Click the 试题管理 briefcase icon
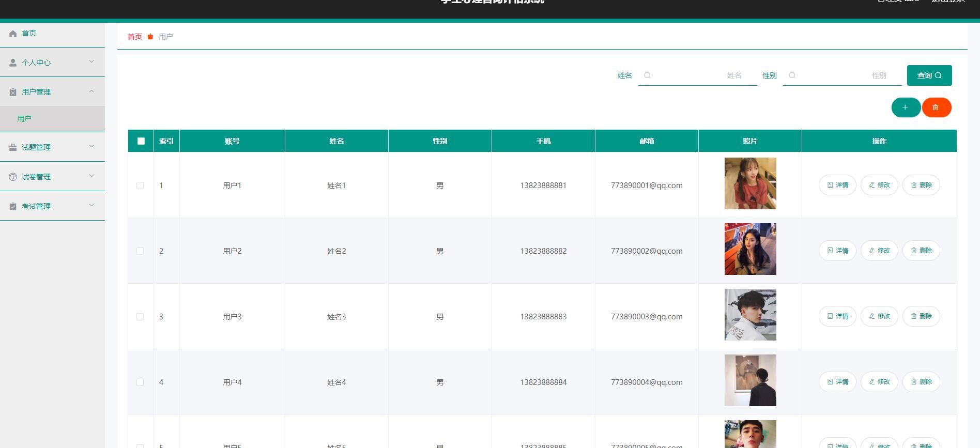This screenshot has height=448, width=980. point(13,147)
